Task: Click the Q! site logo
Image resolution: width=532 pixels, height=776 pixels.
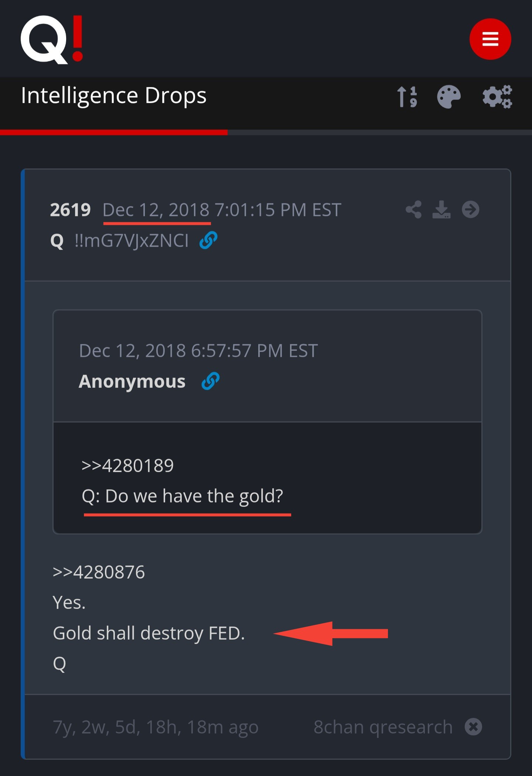Action: [x=52, y=40]
